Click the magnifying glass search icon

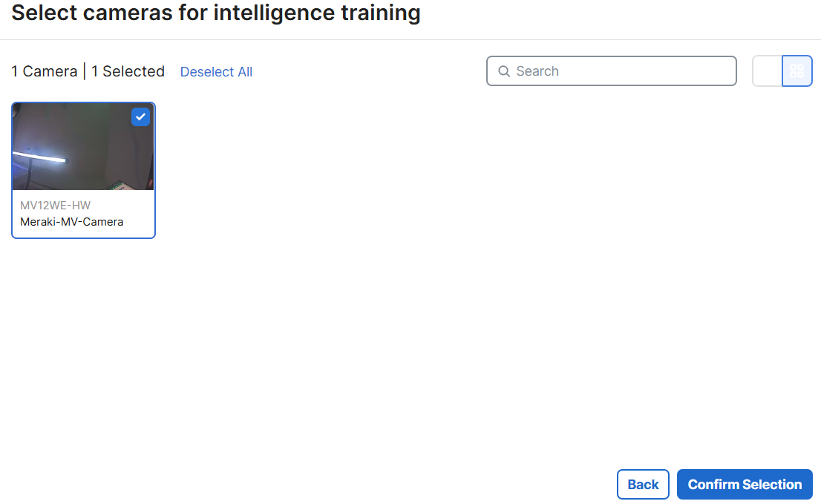coord(504,71)
